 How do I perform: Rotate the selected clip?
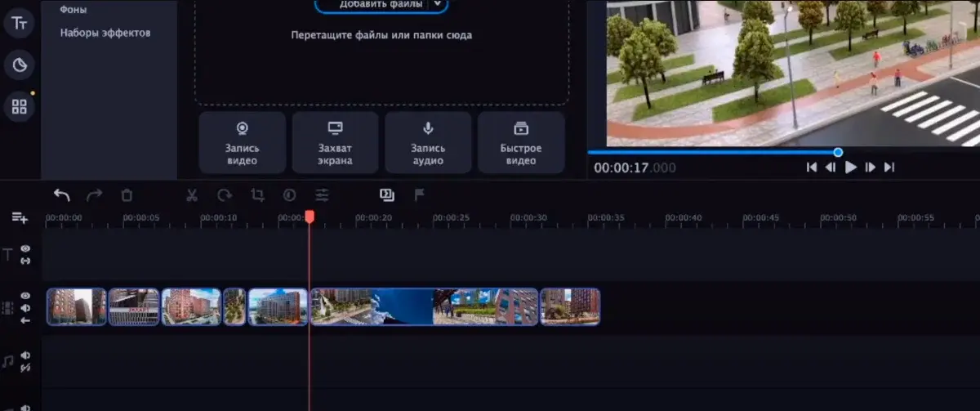tap(225, 195)
